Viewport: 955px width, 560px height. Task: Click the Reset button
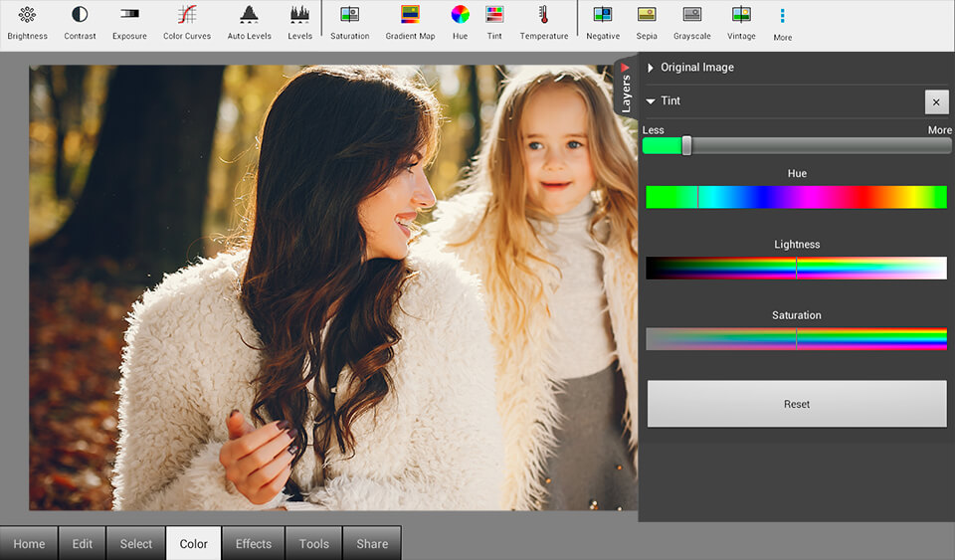(797, 404)
